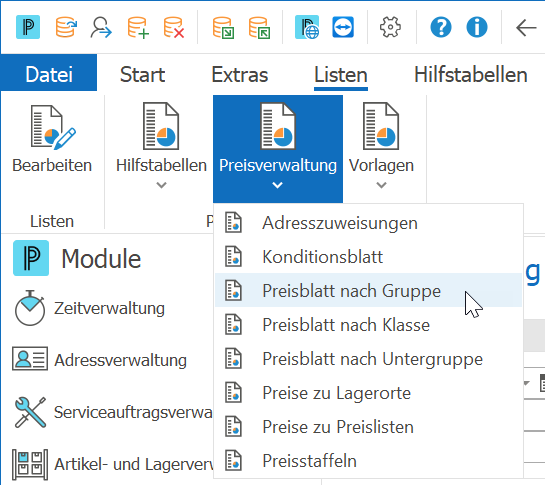
Task: Click the back arrow icon
Action: coord(526,27)
